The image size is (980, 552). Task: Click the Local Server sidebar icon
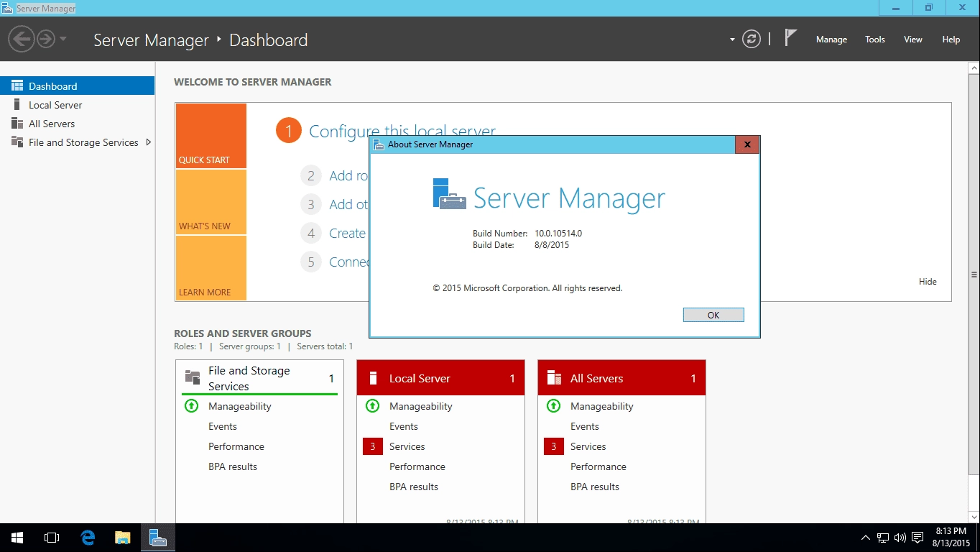click(x=17, y=104)
